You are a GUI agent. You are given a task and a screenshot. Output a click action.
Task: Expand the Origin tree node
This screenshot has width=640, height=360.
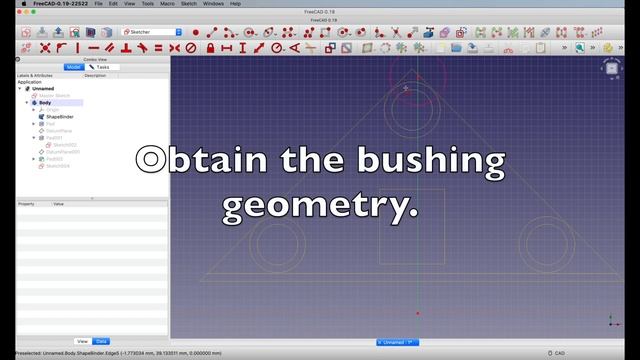[34, 110]
